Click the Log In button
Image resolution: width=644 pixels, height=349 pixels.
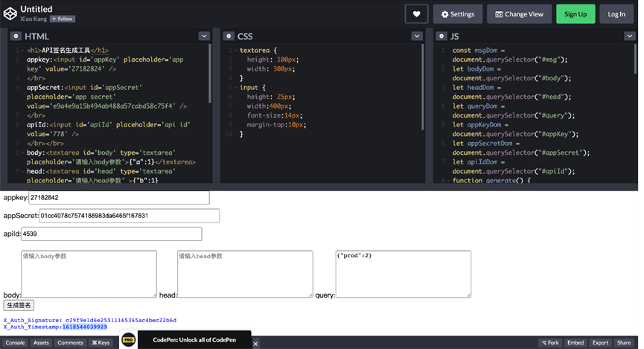[x=617, y=14]
